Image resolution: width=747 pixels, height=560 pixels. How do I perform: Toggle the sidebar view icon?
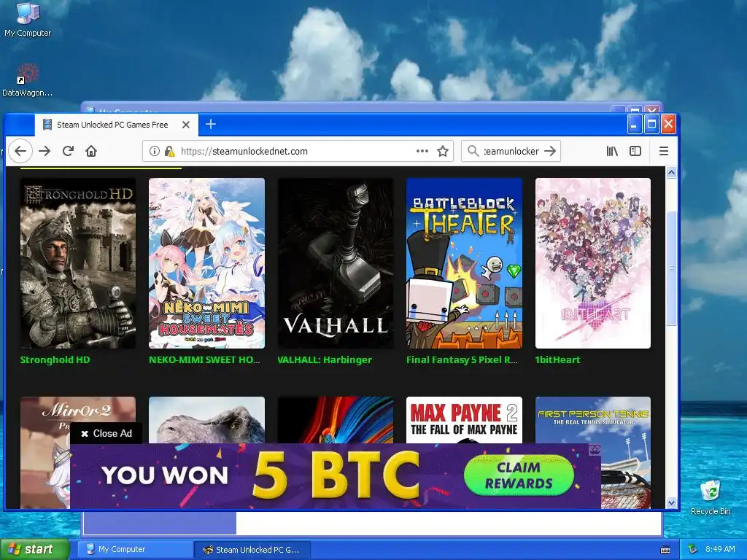point(635,151)
